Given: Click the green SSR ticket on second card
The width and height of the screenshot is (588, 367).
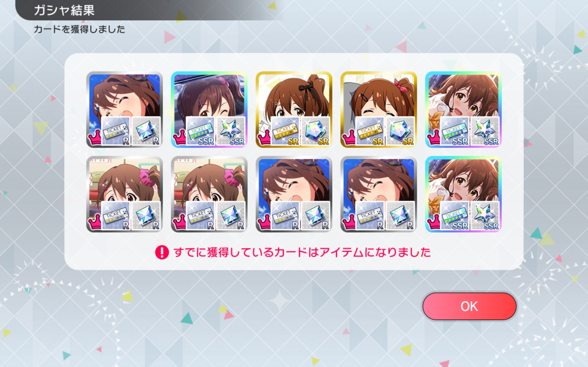Looking at the screenshot, I should [201, 131].
